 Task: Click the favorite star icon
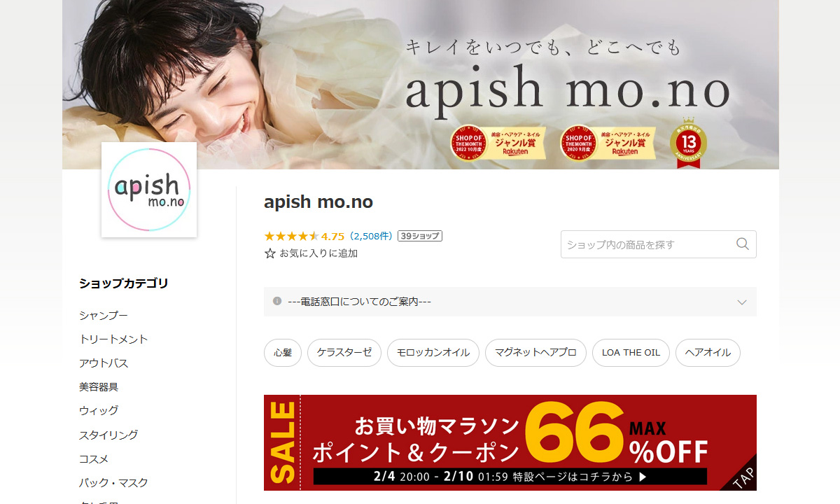click(x=270, y=253)
